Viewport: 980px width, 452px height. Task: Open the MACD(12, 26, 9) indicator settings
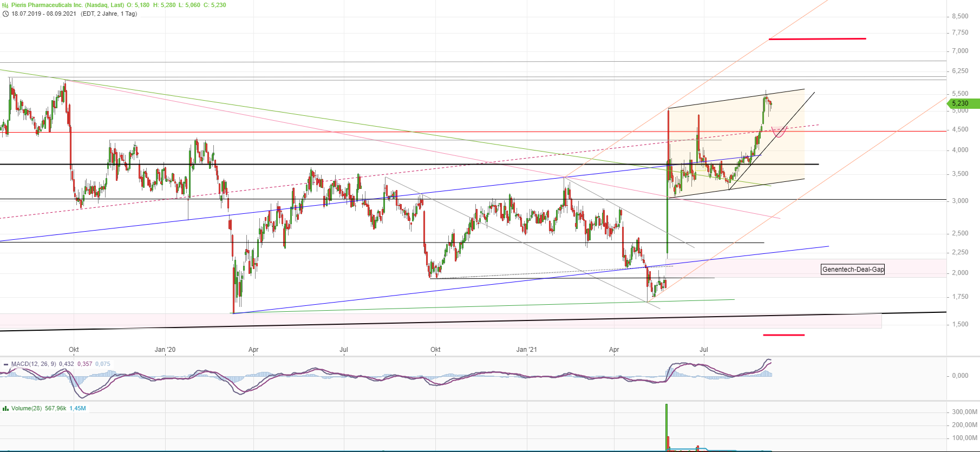(x=34, y=364)
